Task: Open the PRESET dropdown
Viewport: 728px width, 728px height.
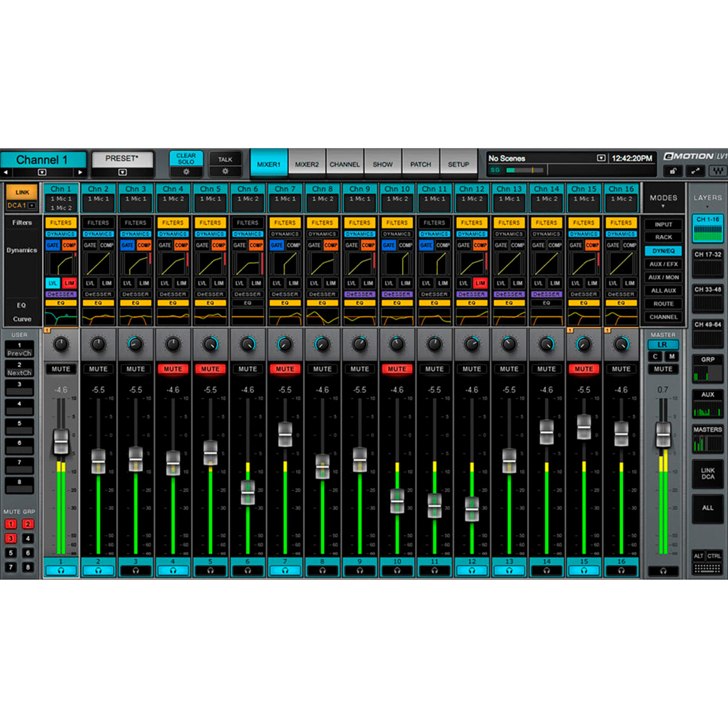Action: click(x=123, y=172)
